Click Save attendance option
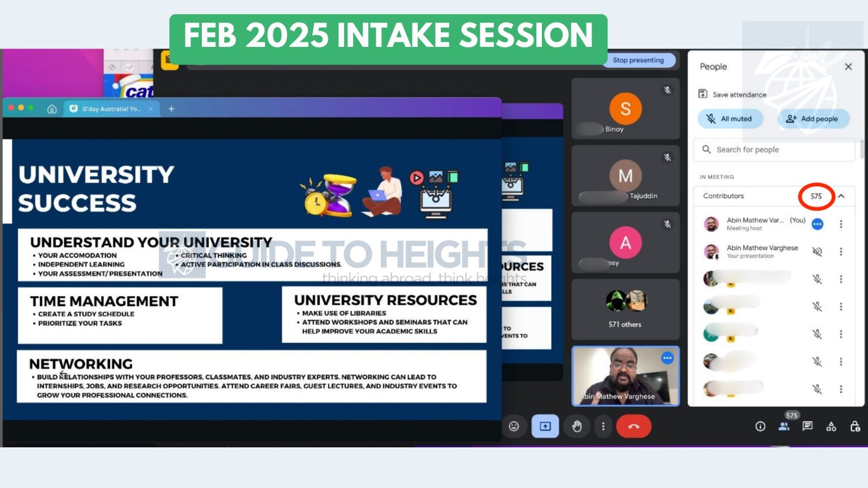868x488 pixels. (x=733, y=94)
